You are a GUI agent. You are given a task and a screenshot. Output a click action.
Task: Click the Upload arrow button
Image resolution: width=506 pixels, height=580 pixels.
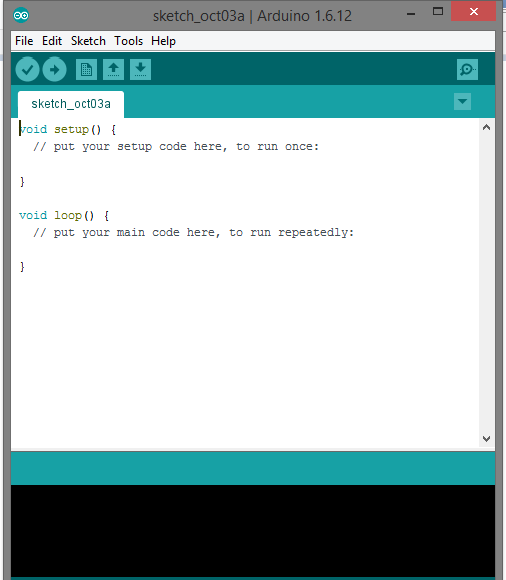(x=54, y=69)
